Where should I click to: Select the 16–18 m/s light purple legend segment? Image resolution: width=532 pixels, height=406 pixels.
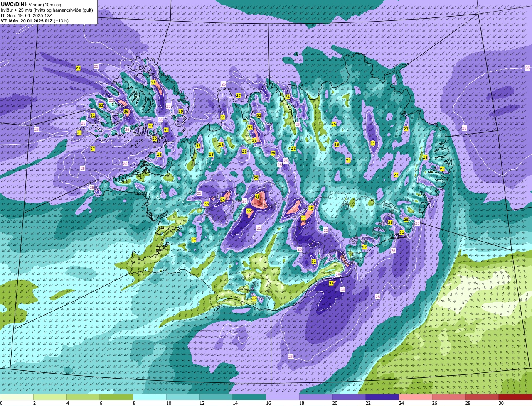tap(283, 397)
